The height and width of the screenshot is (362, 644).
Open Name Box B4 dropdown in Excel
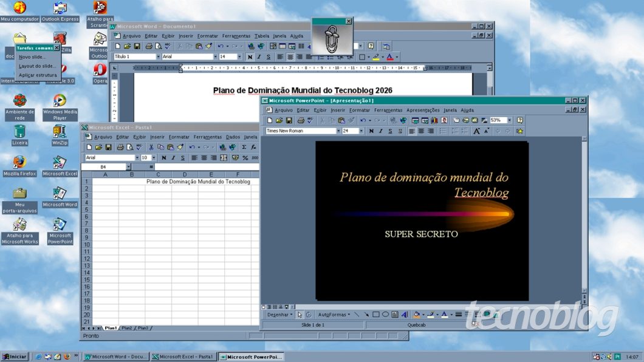tap(129, 167)
